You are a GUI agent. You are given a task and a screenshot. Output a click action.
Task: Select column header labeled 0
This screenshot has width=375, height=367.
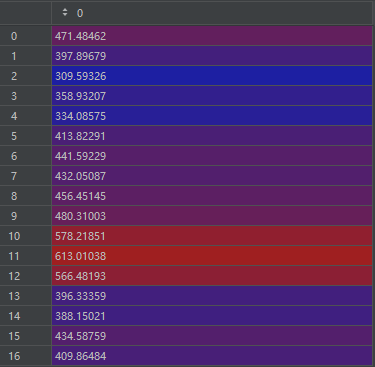pos(212,13)
